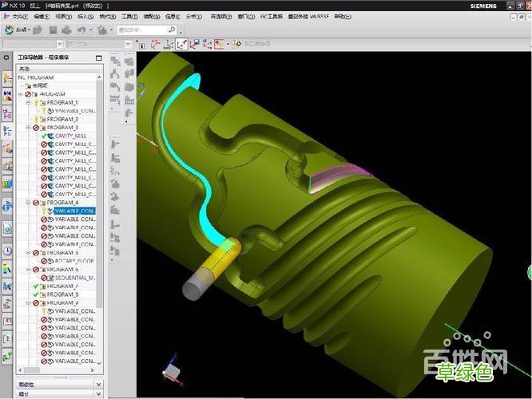Open the Part Navigator sidebar tab
Viewport: 532px width, 399px height.
7,113
